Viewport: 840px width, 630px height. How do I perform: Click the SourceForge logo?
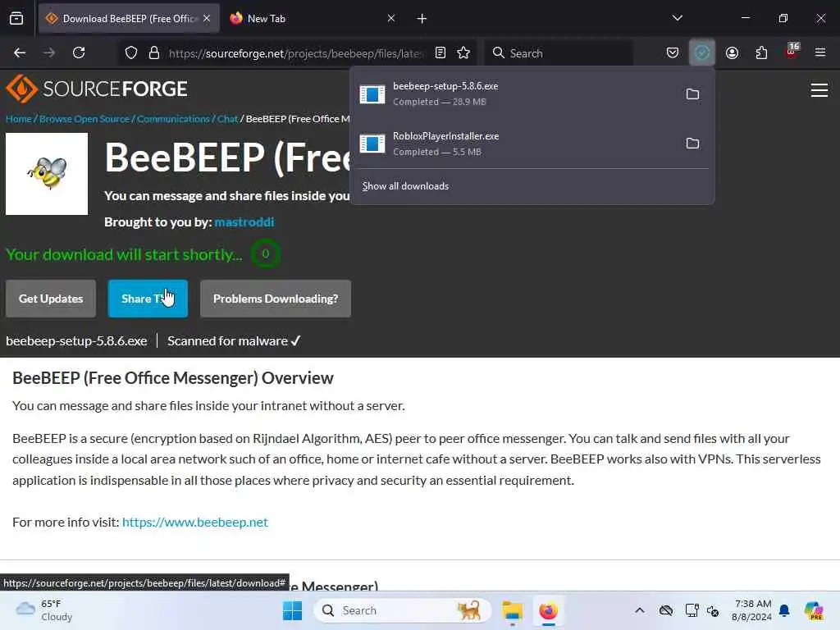coord(97,89)
